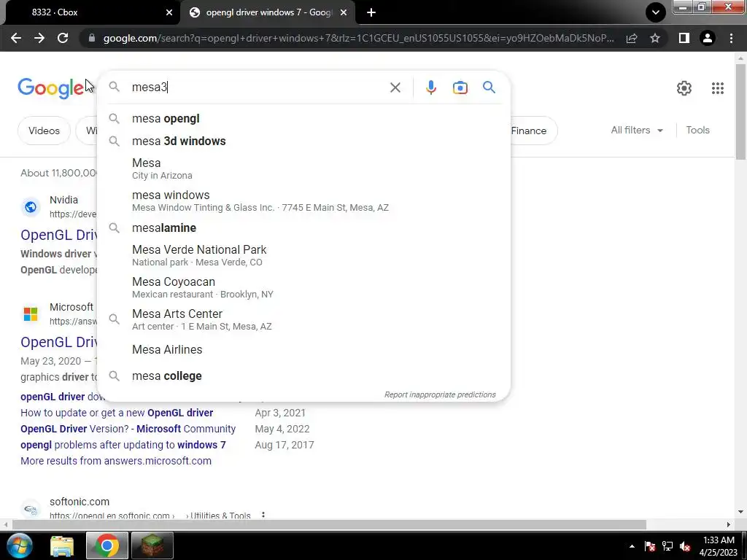Click Report inappropriate predictions link
Viewport: 747px width, 560px height.
point(440,394)
